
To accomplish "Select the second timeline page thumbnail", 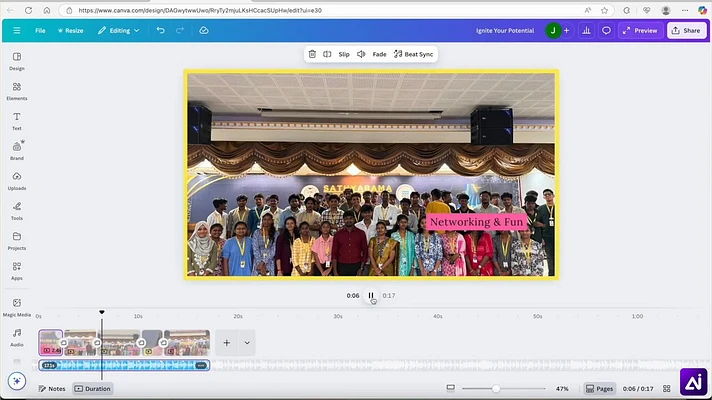I will 80,342.
